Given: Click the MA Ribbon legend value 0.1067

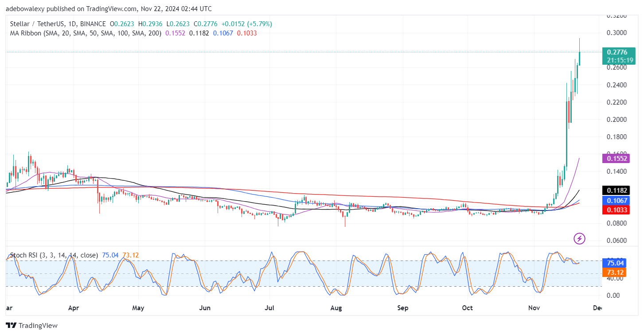Looking at the screenshot, I should click(x=222, y=33).
